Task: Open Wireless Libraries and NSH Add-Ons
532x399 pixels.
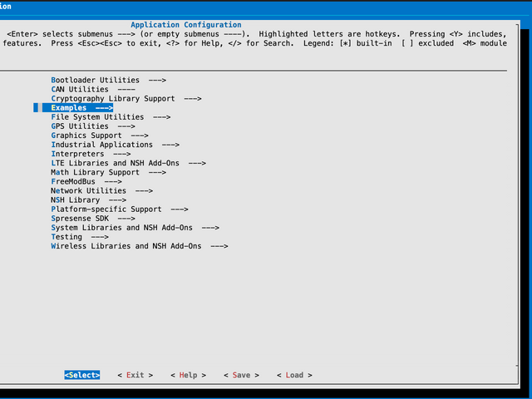Action: point(140,246)
